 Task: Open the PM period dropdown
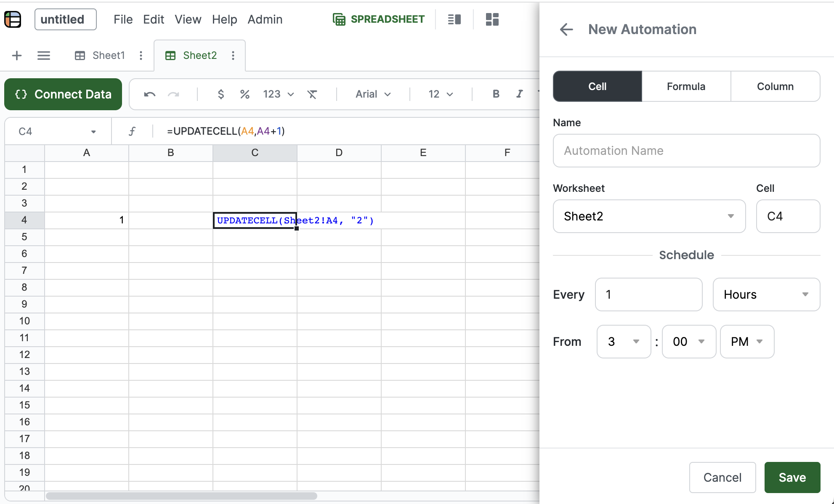click(747, 342)
